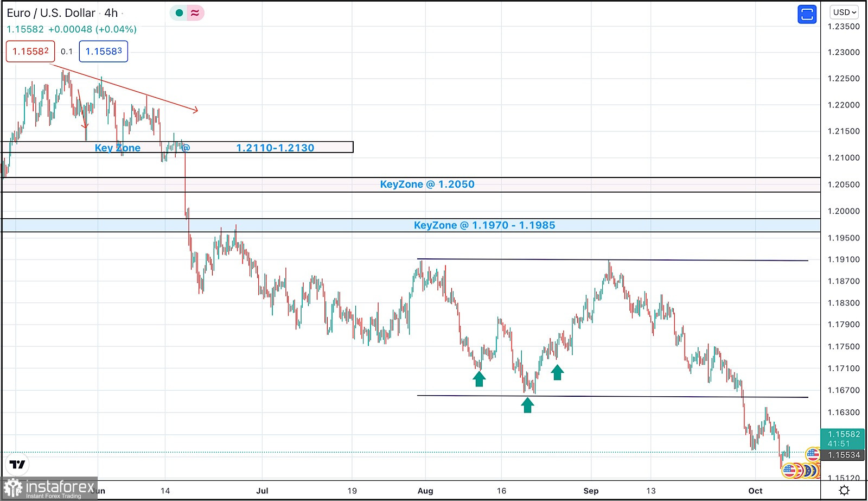The image size is (868, 501).
Task: Click the 13 date on time axis
Action: [650, 491]
